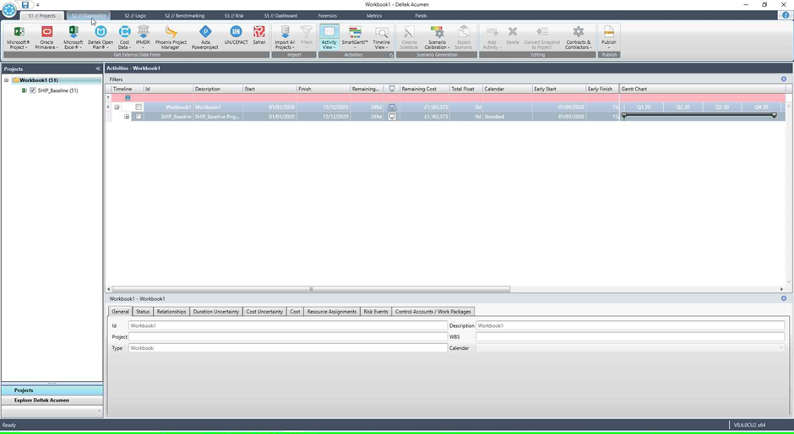This screenshot has width=794, height=434.
Task: Select the Projects navigation button
Action: tap(52, 390)
